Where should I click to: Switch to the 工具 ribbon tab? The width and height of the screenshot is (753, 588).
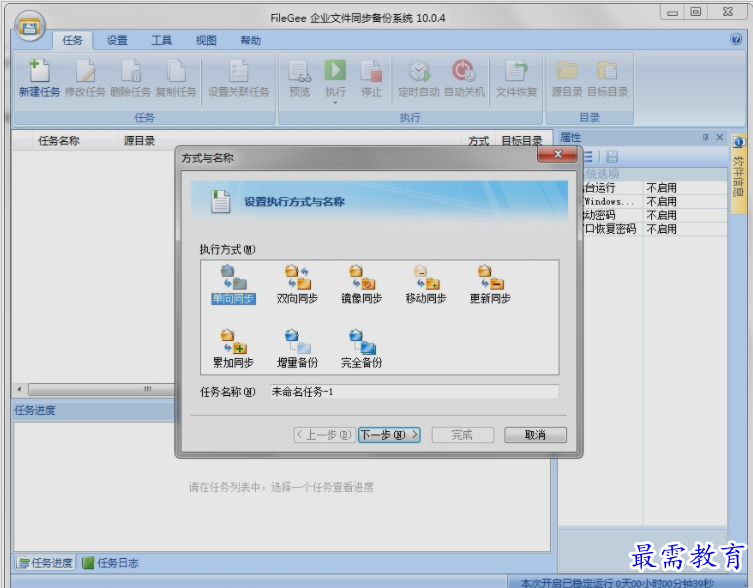tap(161, 40)
